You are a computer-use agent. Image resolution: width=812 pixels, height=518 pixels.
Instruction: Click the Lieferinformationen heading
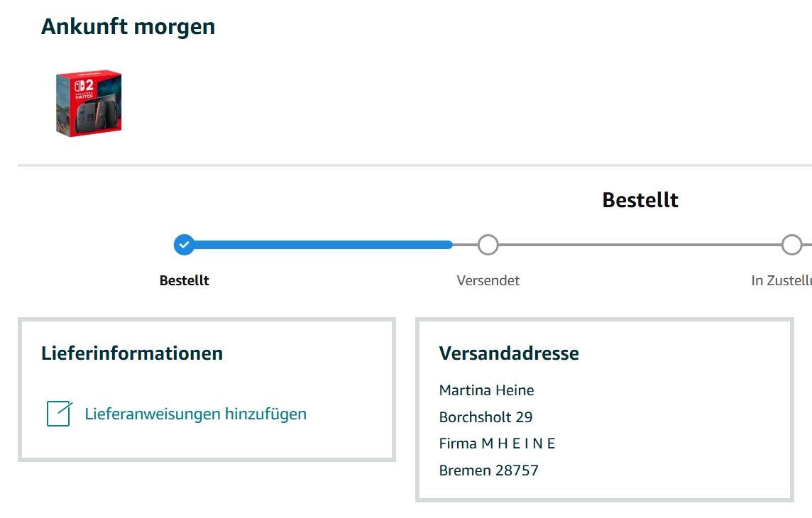(132, 353)
